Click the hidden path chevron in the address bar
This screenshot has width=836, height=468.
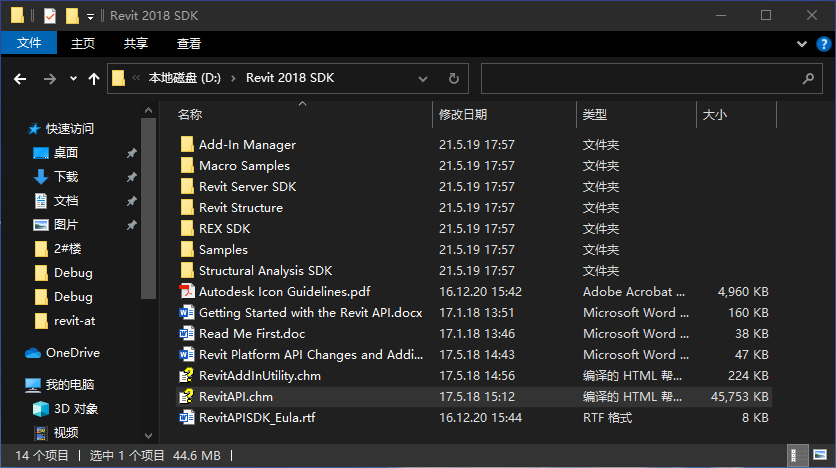click(136, 78)
